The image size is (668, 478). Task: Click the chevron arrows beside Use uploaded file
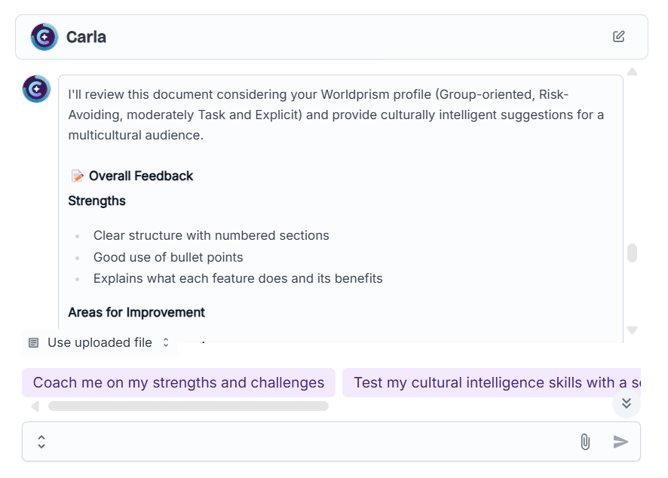166,342
